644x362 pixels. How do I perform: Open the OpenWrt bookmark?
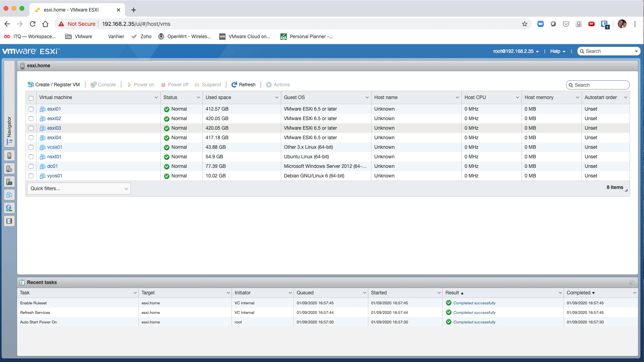click(185, 37)
